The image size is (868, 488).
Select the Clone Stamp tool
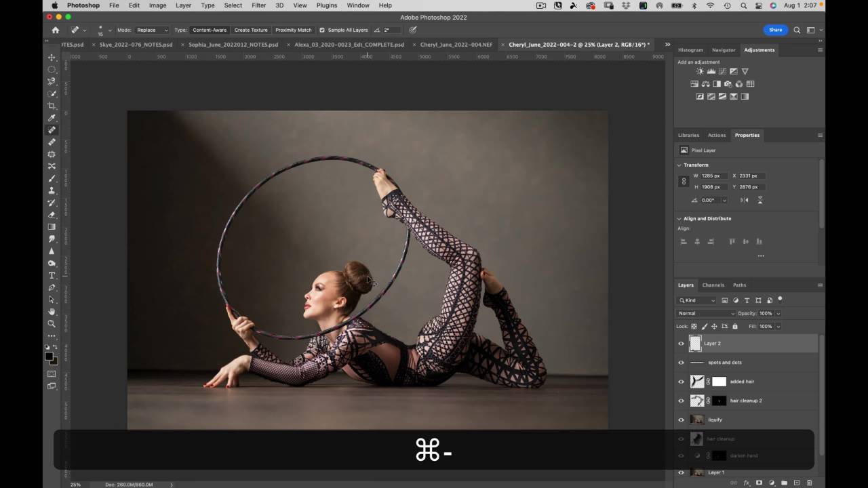pos(52,190)
